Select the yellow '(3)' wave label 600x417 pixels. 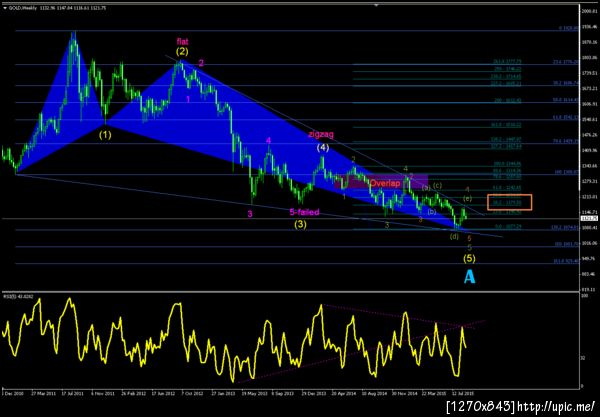[300, 224]
